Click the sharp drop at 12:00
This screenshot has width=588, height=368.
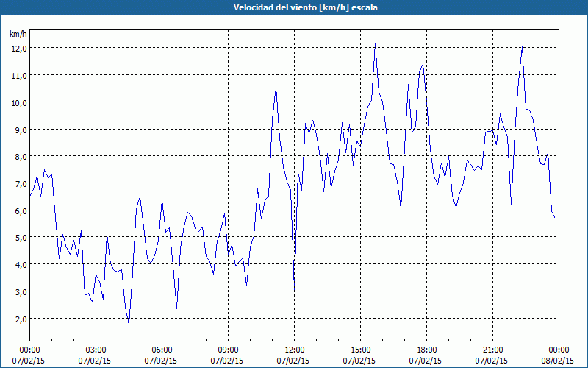click(295, 289)
